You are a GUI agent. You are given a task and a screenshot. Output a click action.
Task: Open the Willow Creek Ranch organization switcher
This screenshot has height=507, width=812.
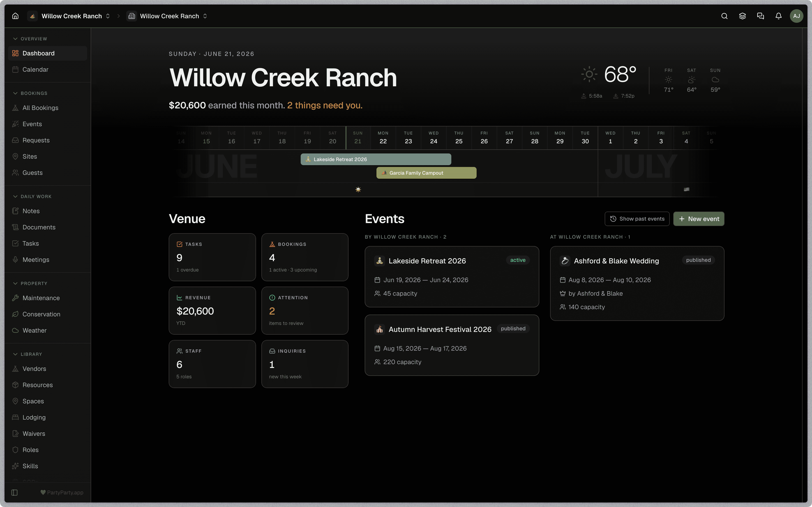tap(69, 16)
